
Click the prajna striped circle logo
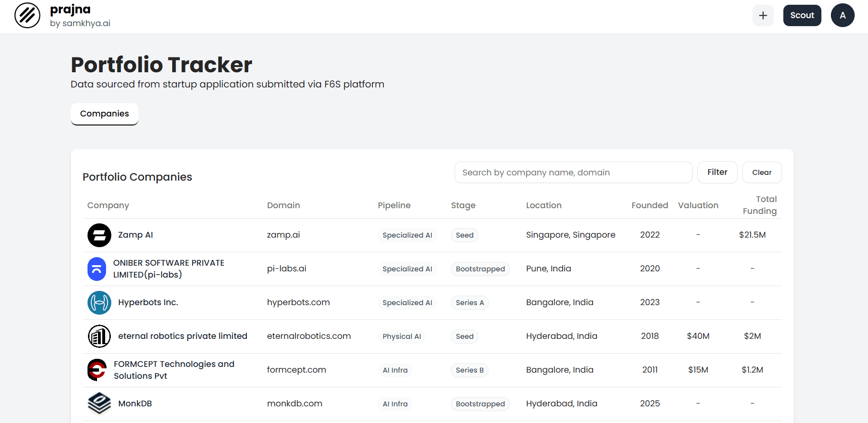click(x=27, y=15)
